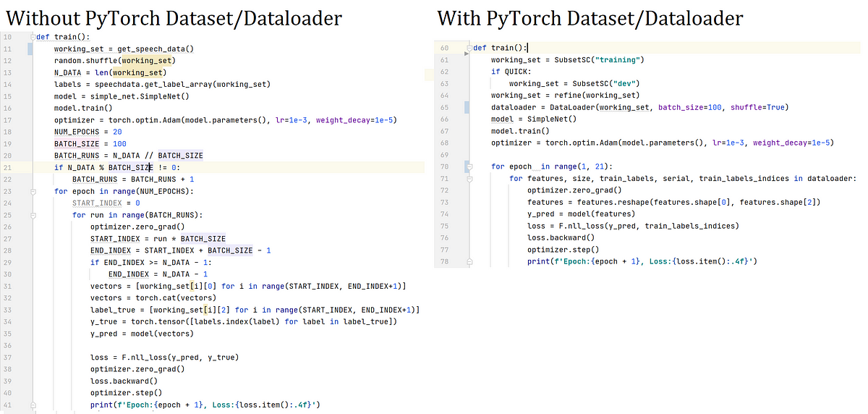Click the optimizer Adam line 17
The width and height of the screenshot is (868, 414).
click(226, 120)
